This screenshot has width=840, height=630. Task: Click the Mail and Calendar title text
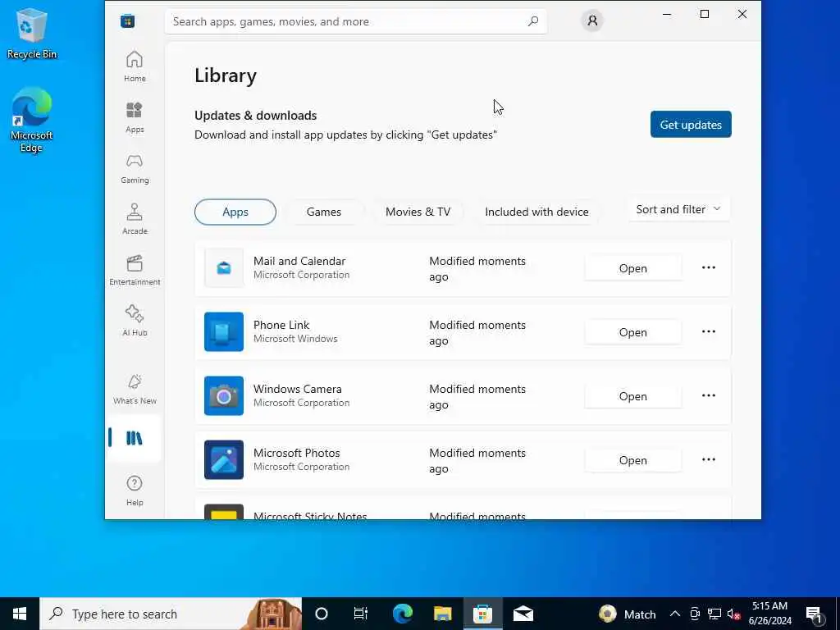click(299, 261)
